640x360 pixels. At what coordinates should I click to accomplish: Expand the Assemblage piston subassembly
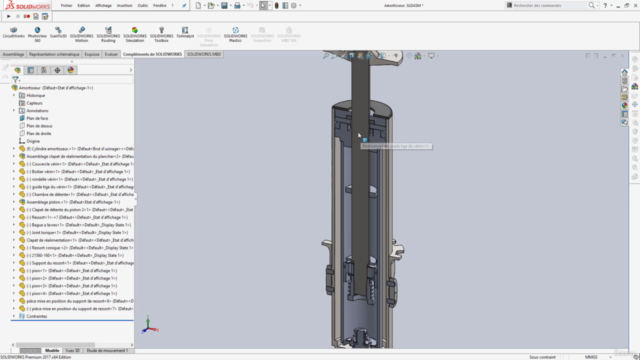14,202
